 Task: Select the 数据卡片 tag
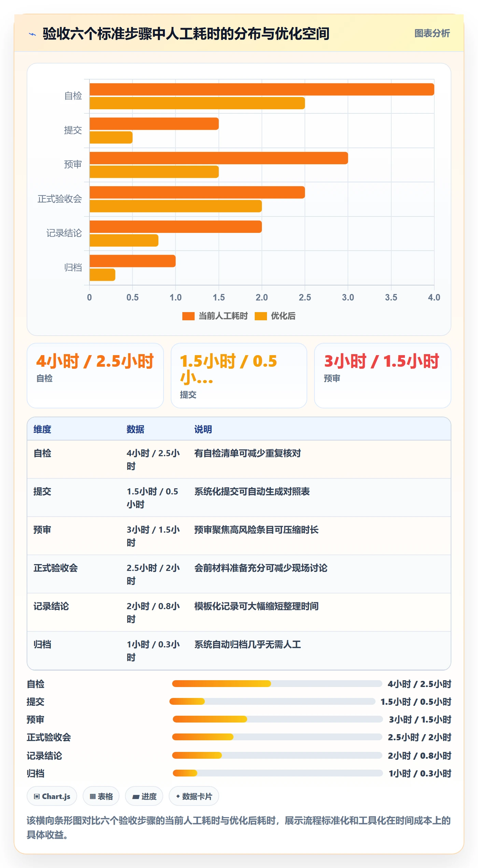click(194, 796)
